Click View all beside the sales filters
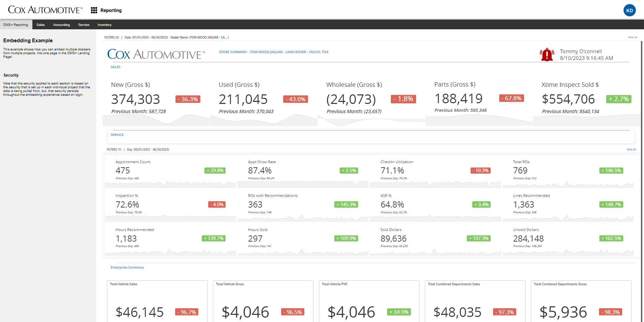 pyautogui.click(x=632, y=37)
